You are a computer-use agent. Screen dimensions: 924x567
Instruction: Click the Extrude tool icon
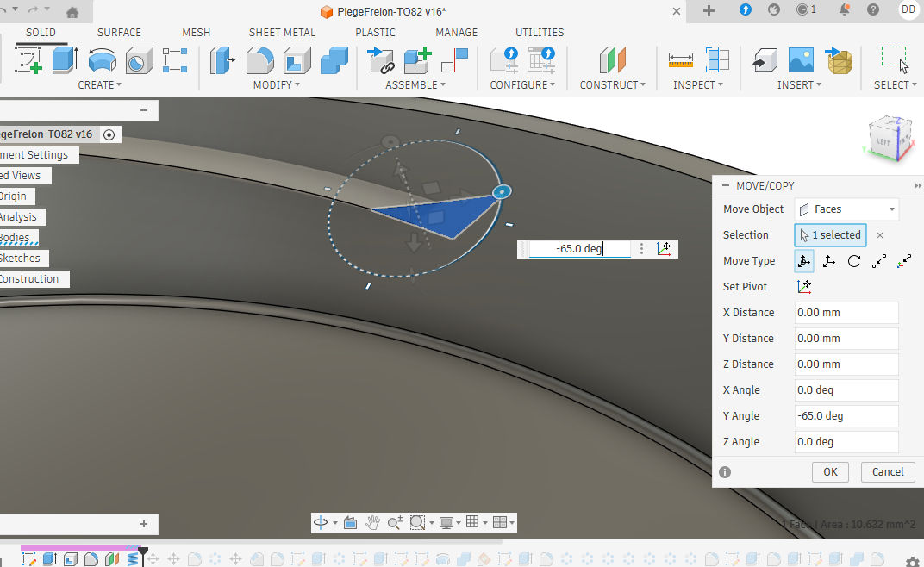click(66, 60)
